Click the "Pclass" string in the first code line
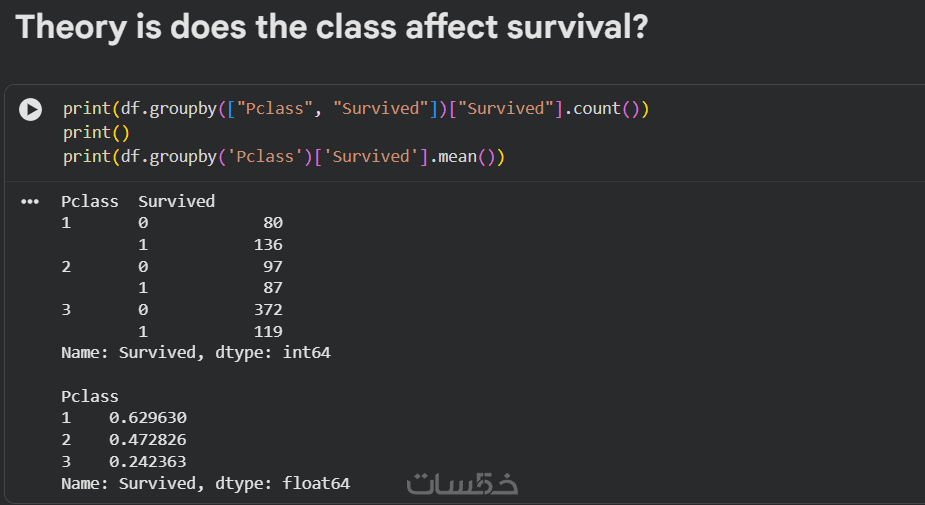Image resolution: width=925 pixels, height=505 pixels. [276, 108]
